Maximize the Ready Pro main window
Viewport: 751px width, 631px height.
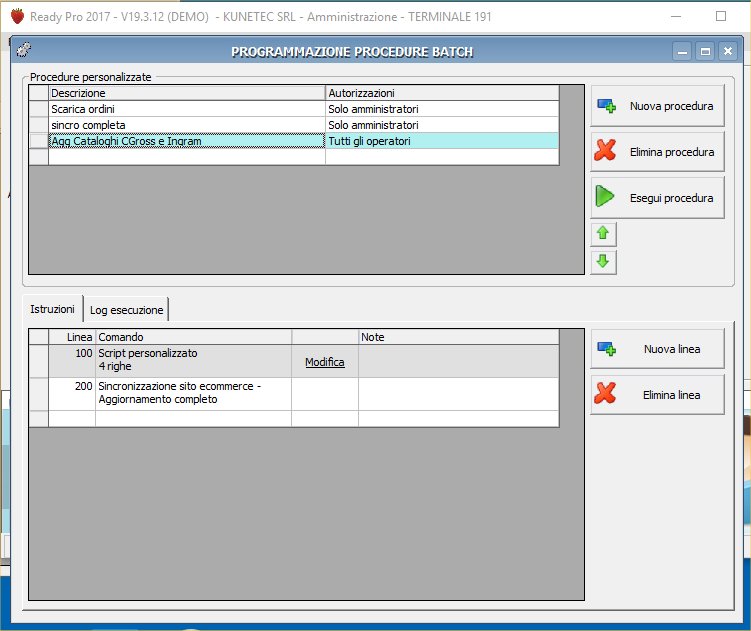[x=721, y=16]
